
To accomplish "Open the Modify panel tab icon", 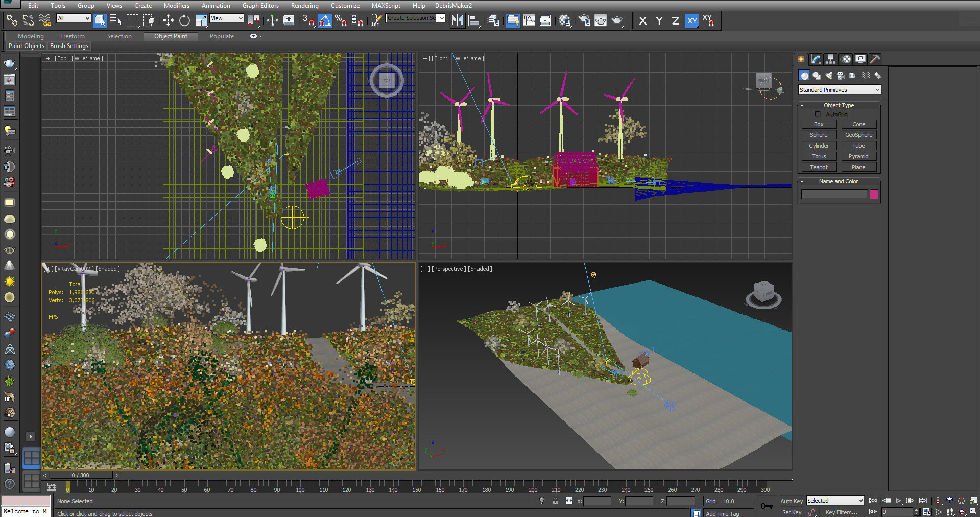I will point(816,59).
